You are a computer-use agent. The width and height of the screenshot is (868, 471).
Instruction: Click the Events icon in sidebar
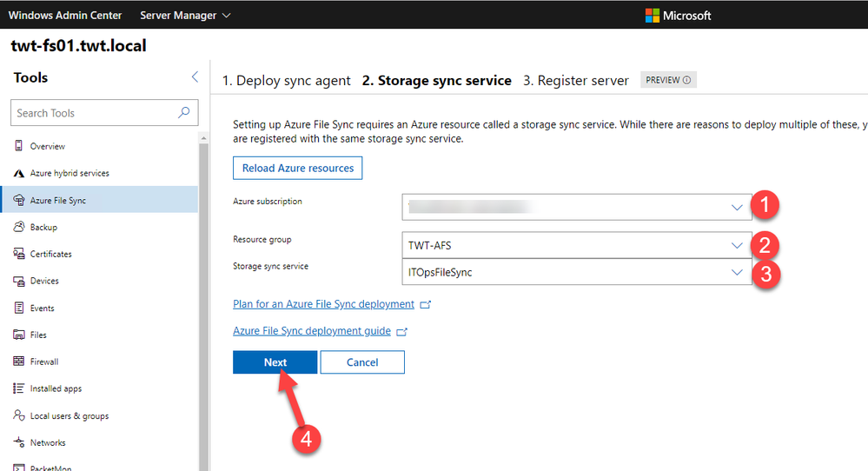19,308
